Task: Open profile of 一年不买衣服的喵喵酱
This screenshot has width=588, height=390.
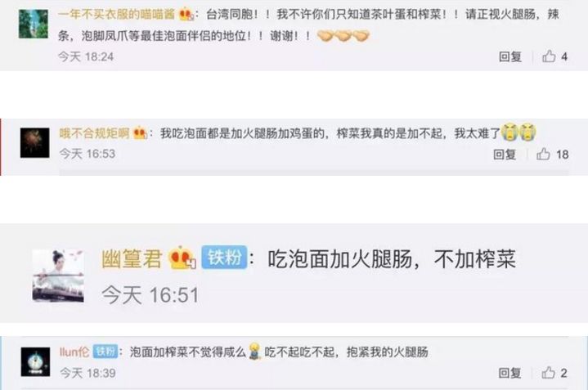Action: point(117,14)
